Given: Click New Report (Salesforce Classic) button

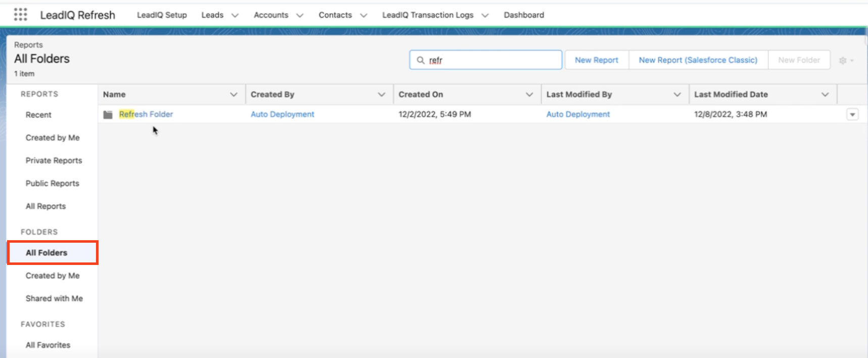Looking at the screenshot, I should click(698, 60).
